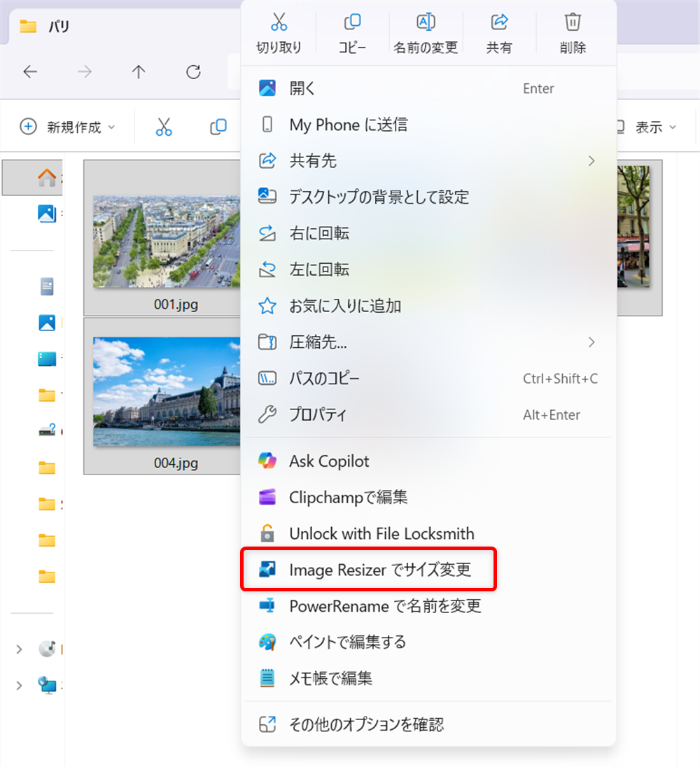
Task: Click the Gallery icon in the sidebar
Action: [x=46, y=213]
